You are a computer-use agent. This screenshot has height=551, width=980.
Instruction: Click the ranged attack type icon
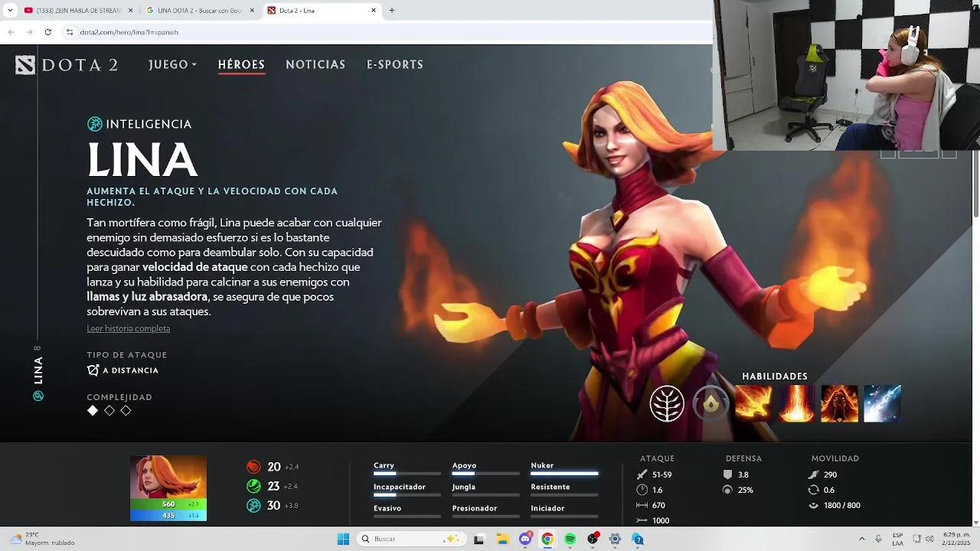(x=93, y=370)
